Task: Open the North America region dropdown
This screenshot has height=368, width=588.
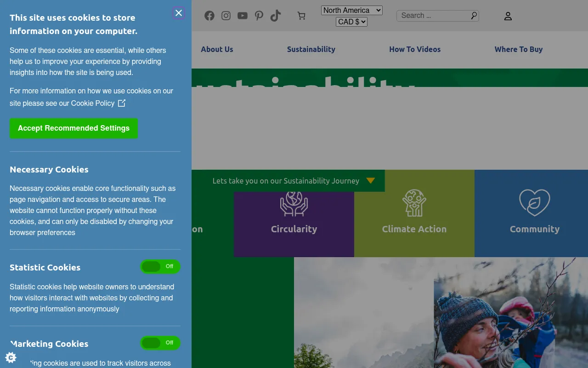Action: [352, 10]
